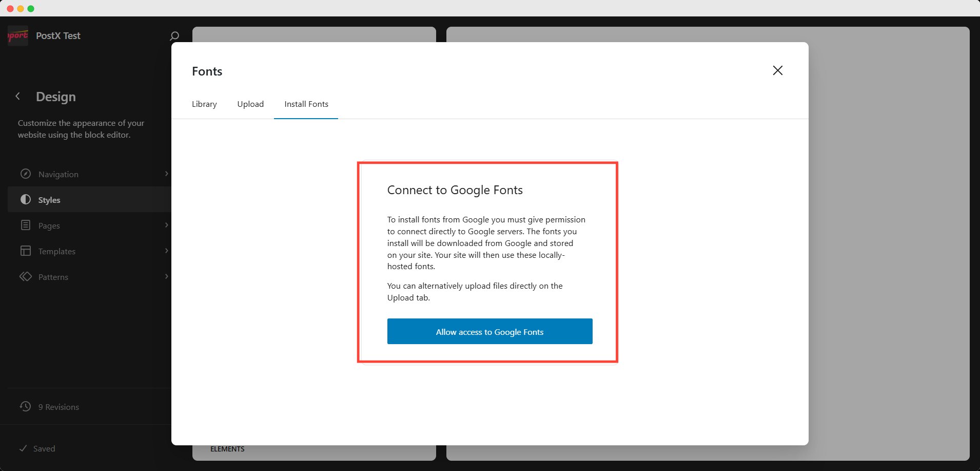Click the back arrow beside Design
The width and height of the screenshot is (980, 471).
(x=18, y=96)
